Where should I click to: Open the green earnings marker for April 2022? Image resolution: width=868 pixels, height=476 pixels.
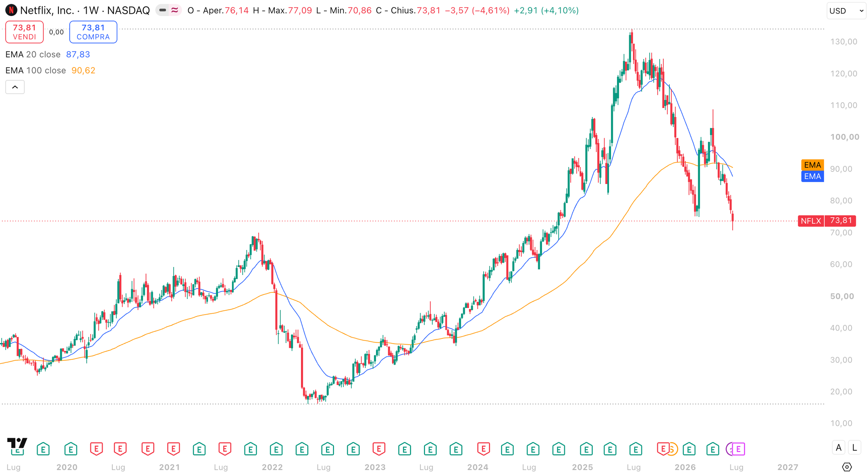pyautogui.click(x=302, y=449)
